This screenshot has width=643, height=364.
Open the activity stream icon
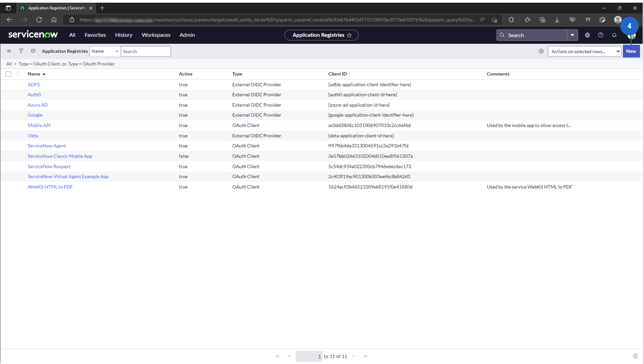(x=33, y=51)
